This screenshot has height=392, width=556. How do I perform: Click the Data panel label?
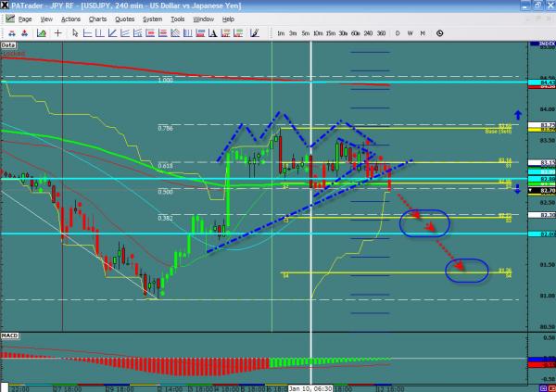9,44
